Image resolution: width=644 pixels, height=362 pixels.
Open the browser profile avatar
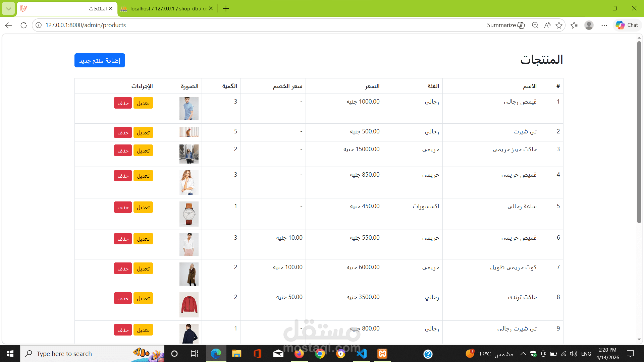(589, 25)
